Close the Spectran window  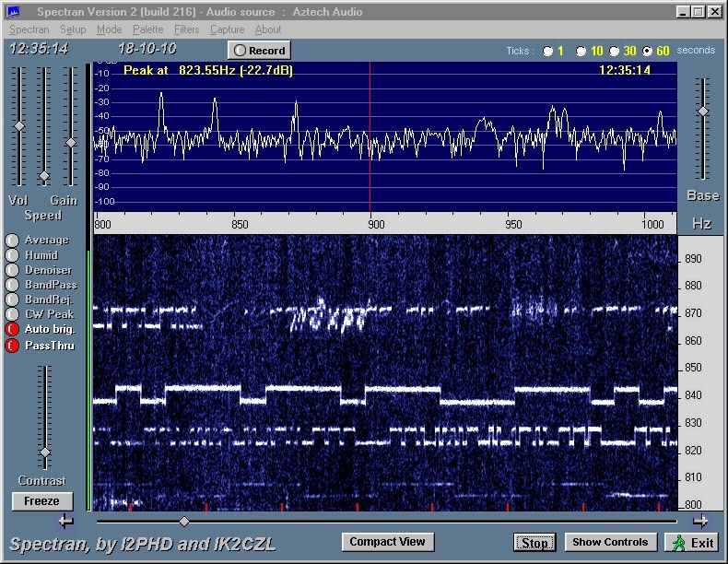[714, 12]
